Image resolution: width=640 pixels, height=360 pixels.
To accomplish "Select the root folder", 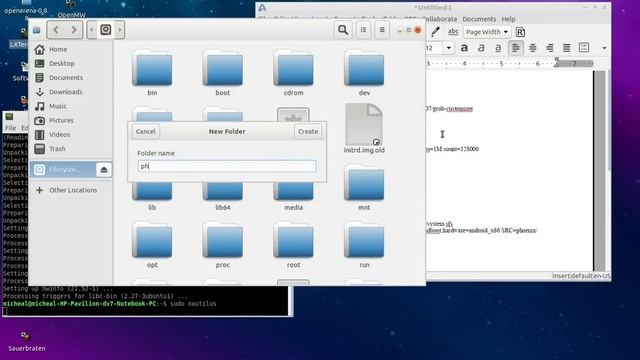I will click(293, 245).
